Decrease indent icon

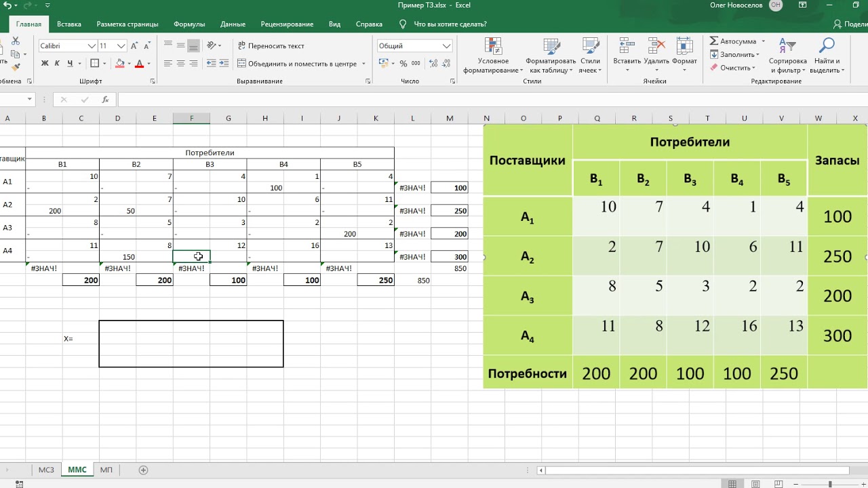(x=211, y=64)
